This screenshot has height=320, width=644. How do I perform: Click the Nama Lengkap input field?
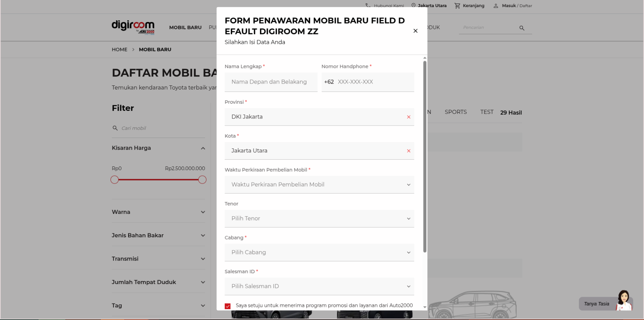[271, 82]
